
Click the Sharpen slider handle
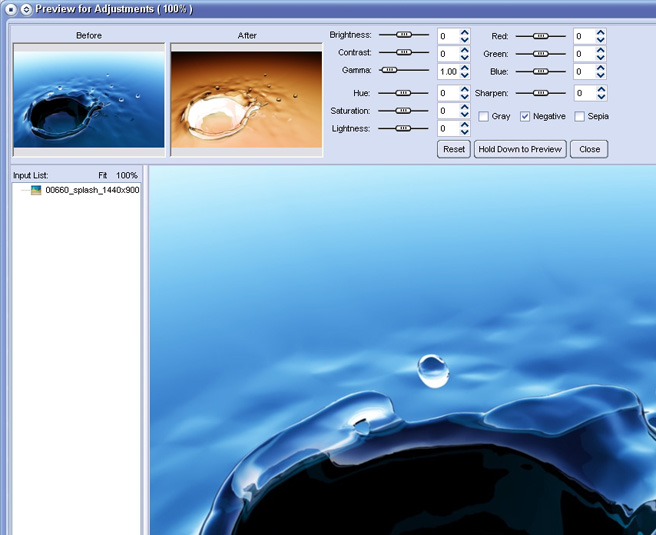point(541,93)
